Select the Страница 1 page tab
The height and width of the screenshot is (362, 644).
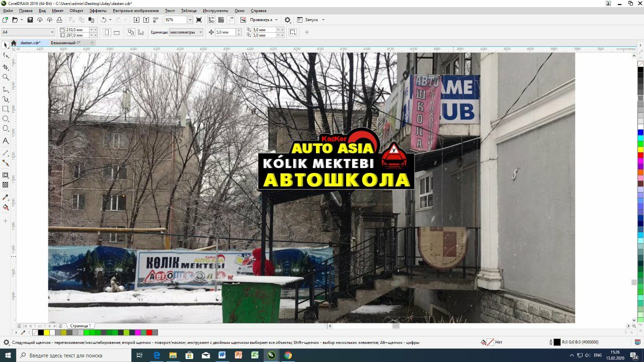pos(79,326)
